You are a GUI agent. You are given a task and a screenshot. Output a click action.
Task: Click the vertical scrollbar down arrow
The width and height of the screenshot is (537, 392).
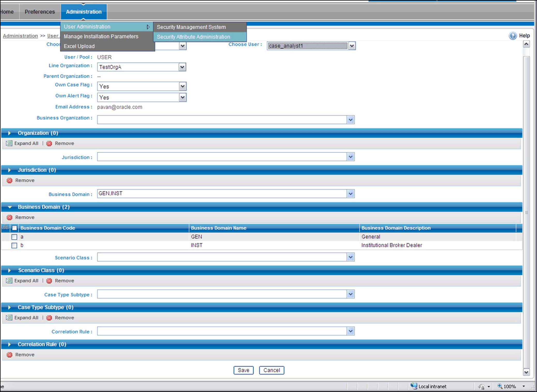(526, 372)
